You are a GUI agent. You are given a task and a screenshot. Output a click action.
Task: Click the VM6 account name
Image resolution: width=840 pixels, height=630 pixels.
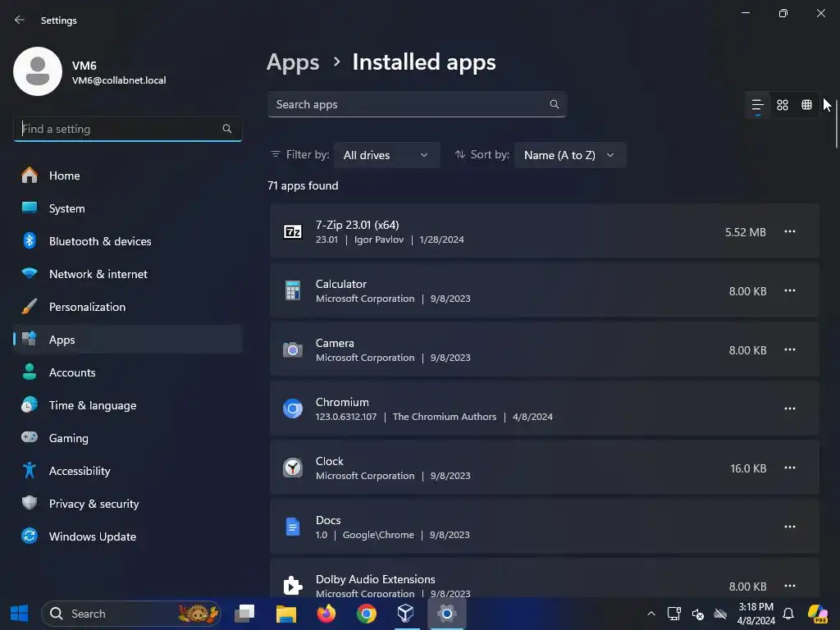pyautogui.click(x=84, y=66)
